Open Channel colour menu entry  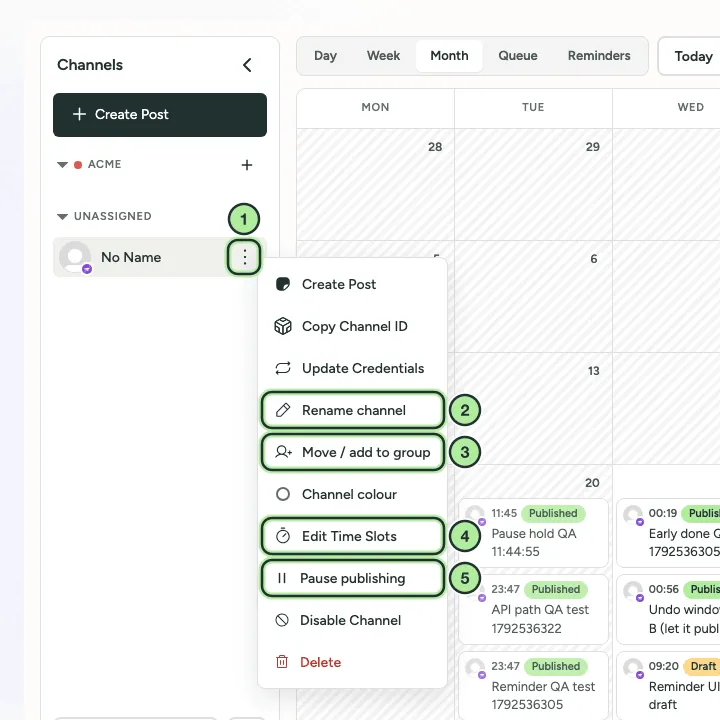352,494
